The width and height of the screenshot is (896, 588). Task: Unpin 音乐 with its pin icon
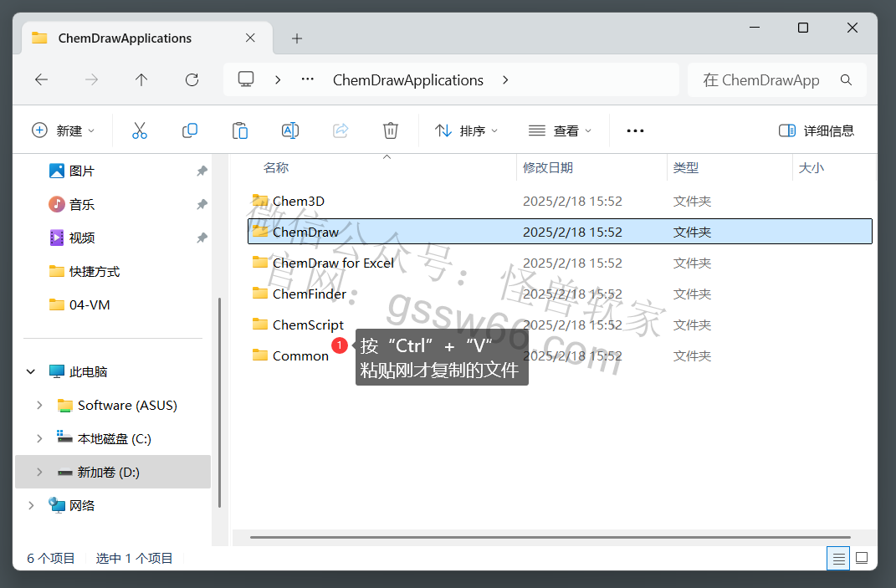click(x=202, y=204)
